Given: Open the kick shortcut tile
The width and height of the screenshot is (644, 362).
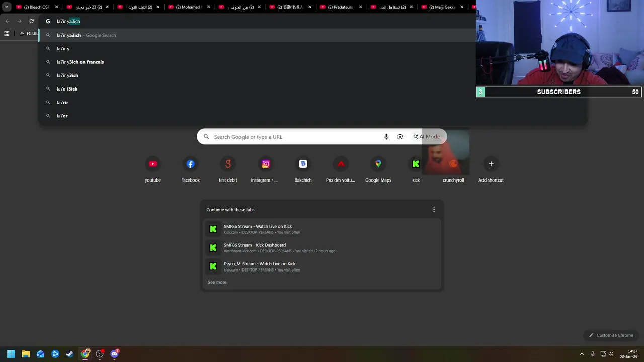Looking at the screenshot, I should tap(416, 170).
